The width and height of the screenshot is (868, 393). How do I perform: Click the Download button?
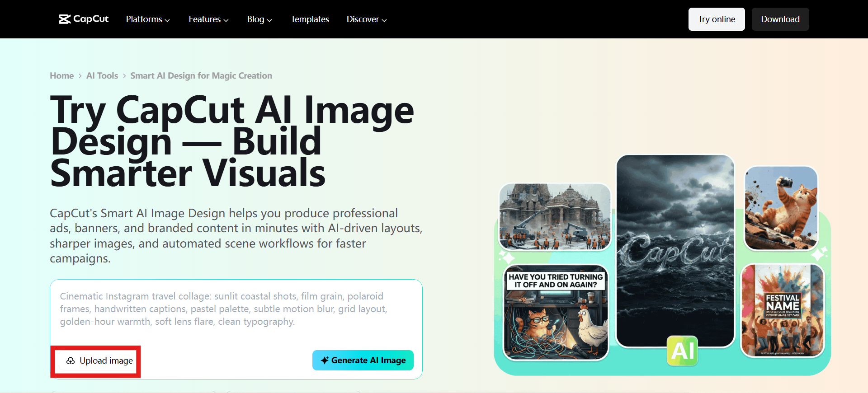(x=780, y=19)
